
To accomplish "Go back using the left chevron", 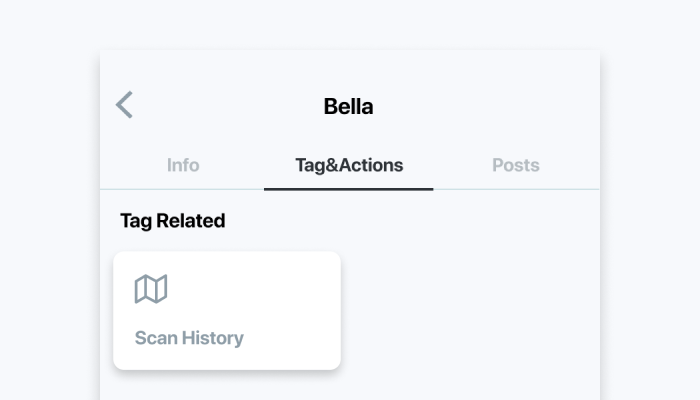I will [124, 105].
